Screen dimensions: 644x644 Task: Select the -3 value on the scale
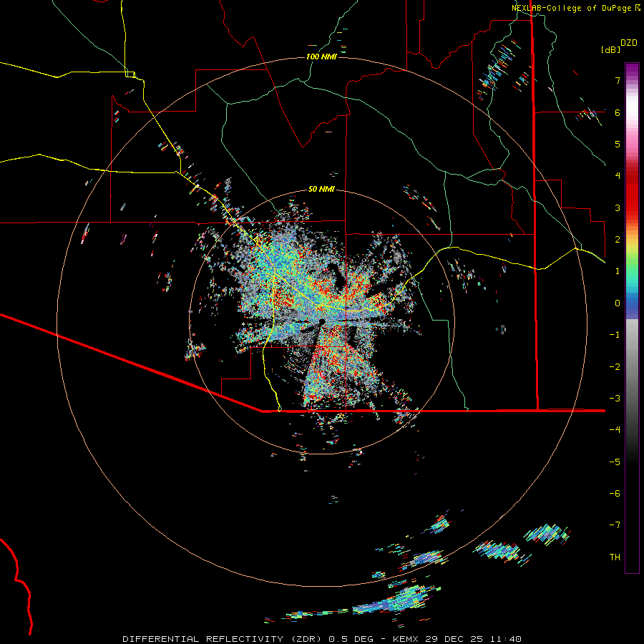click(615, 399)
